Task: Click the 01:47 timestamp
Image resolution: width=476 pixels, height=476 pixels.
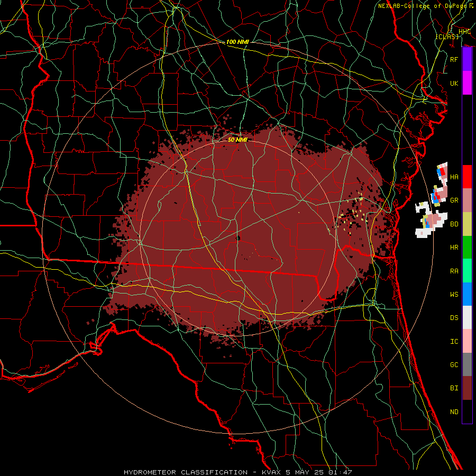Action: point(341,472)
